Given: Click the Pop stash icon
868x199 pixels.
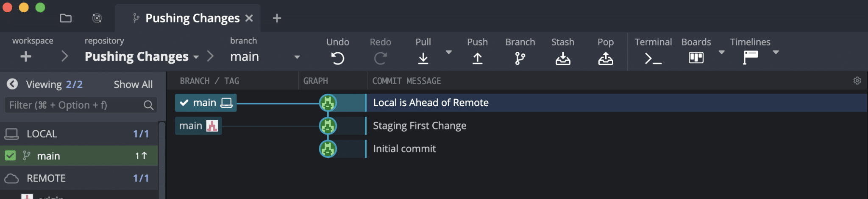Looking at the screenshot, I should click(606, 58).
